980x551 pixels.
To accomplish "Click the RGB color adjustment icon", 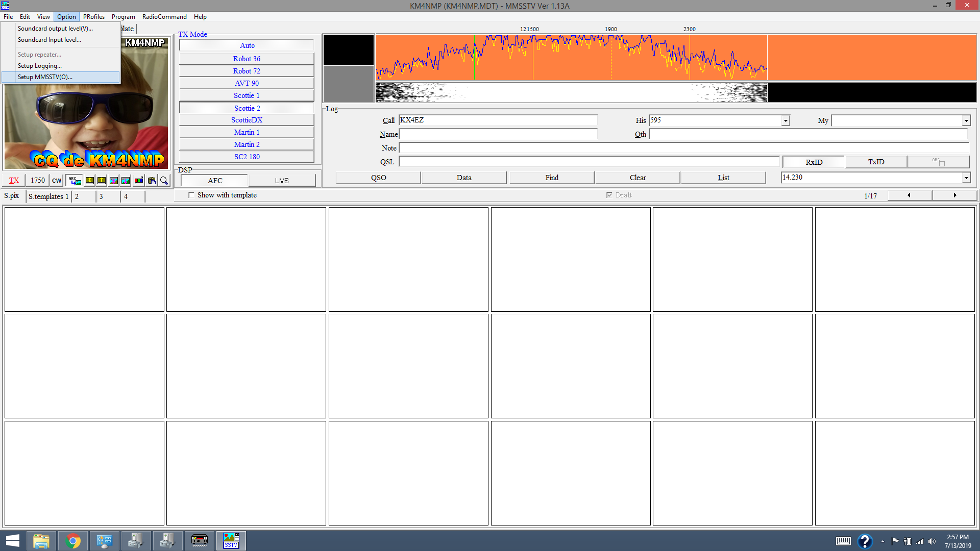I will click(x=138, y=181).
